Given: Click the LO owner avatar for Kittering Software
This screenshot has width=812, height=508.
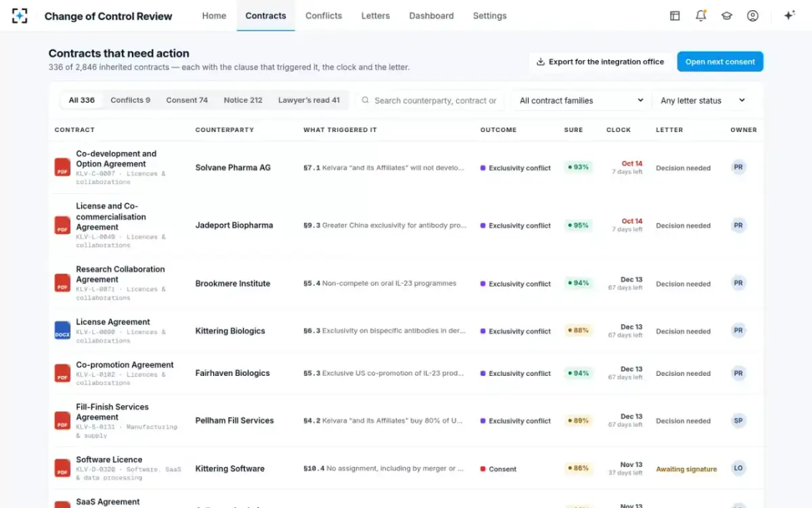Looking at the screenshot, I should (x=738, y=468).
